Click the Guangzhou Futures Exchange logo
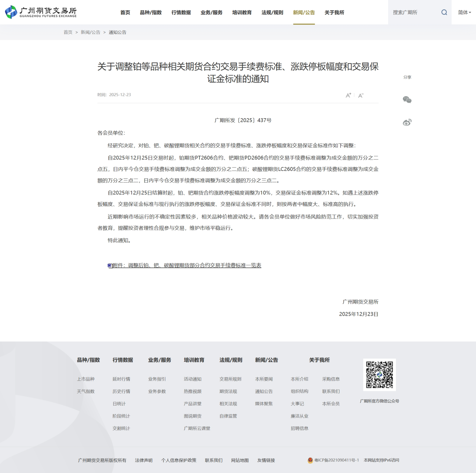Screen dimensions: 476x473 click(41, 12)
